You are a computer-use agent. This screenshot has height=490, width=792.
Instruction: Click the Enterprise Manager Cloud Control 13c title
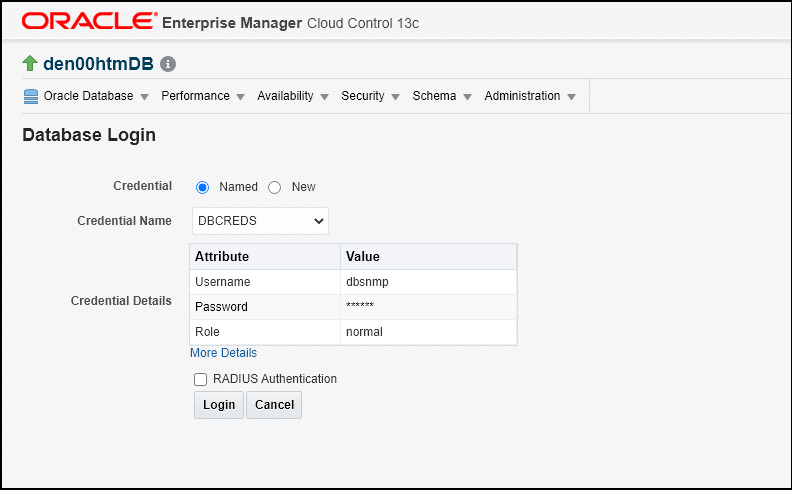[290, 23]
